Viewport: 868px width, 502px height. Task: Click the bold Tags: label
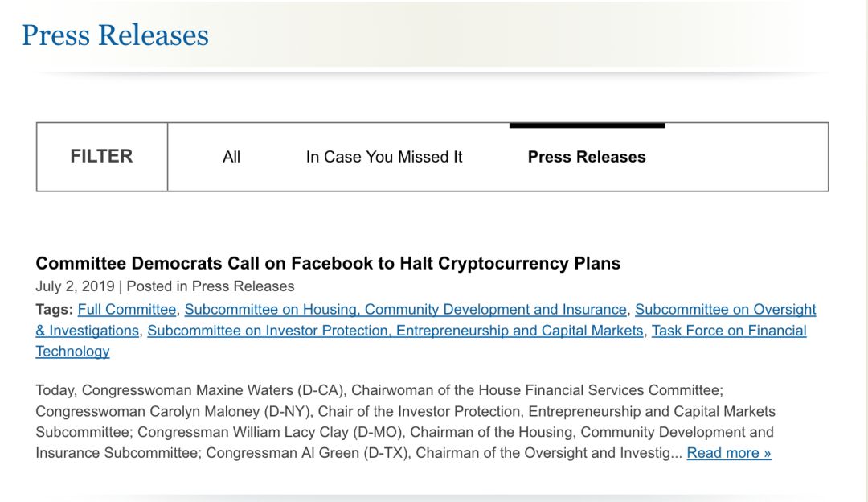[x=55, y=309]
